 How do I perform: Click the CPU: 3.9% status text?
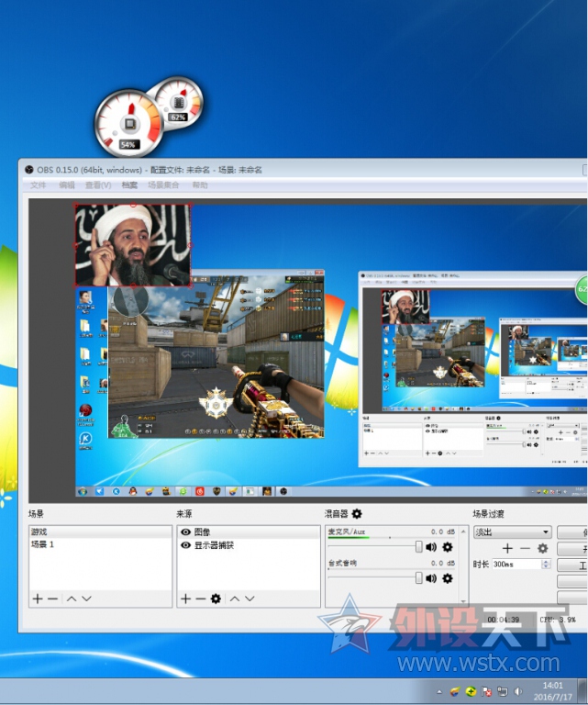558,620
